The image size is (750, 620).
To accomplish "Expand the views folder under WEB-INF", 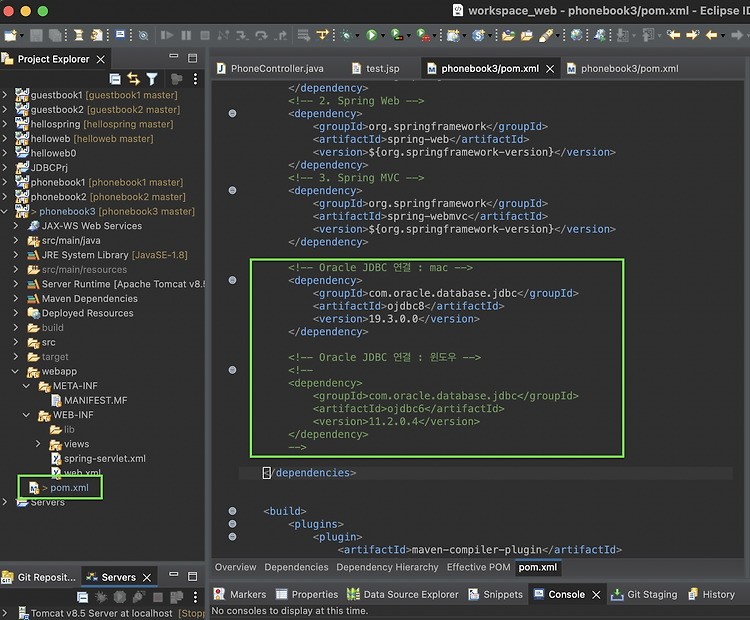I will pos(38,444).
